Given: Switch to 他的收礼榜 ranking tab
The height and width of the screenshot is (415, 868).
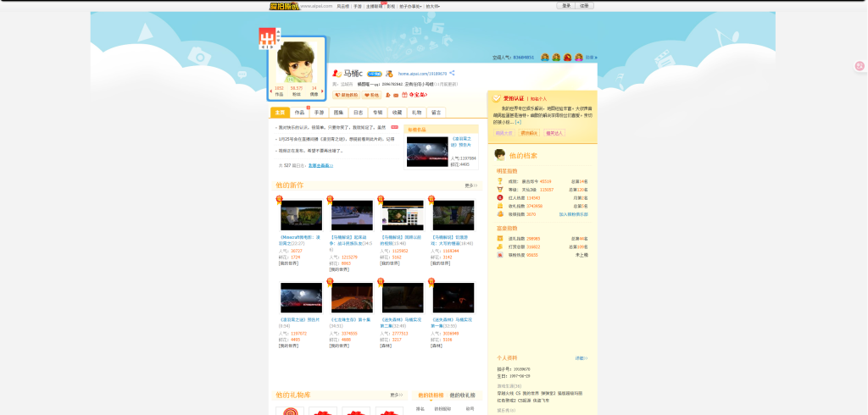Looking at the screenshot, I should (x=462, y=396).
